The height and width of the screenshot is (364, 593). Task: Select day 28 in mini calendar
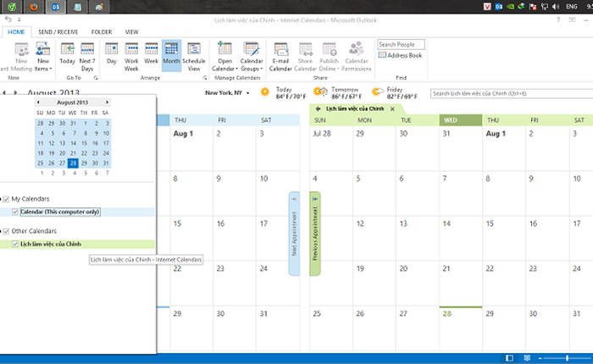(73, 163)
